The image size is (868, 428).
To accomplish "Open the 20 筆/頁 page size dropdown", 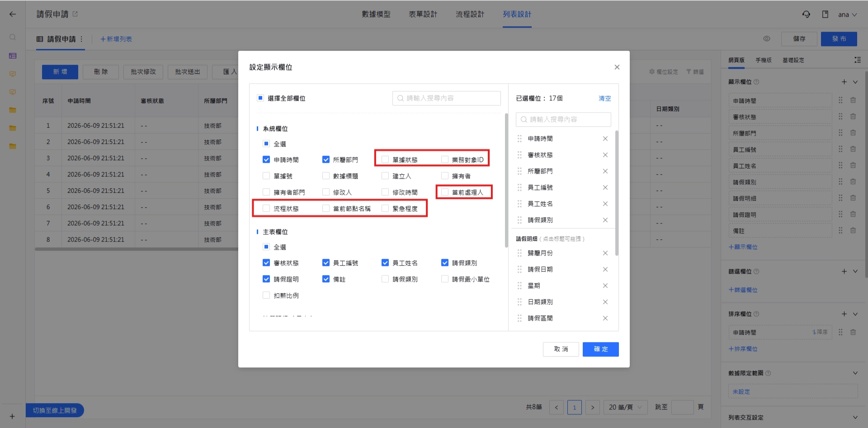I will coord(626,407).
